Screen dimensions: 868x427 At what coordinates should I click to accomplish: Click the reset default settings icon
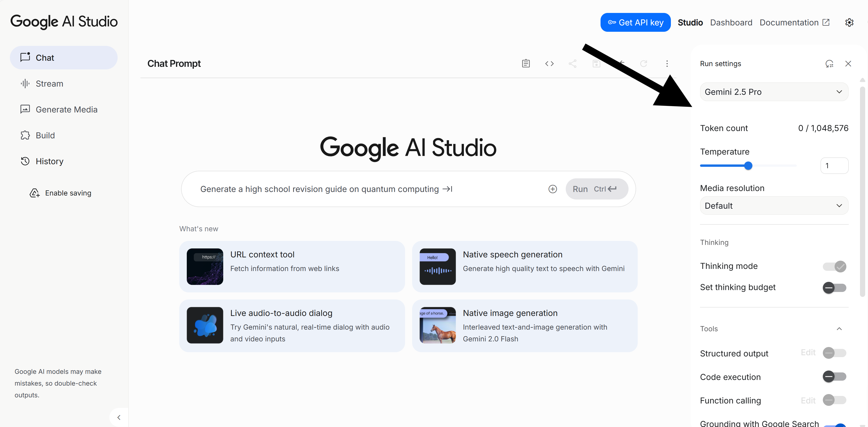click(829, 63)
